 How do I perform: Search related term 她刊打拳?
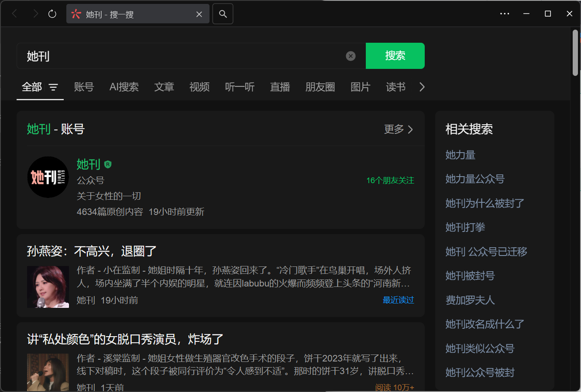(465, 227)
